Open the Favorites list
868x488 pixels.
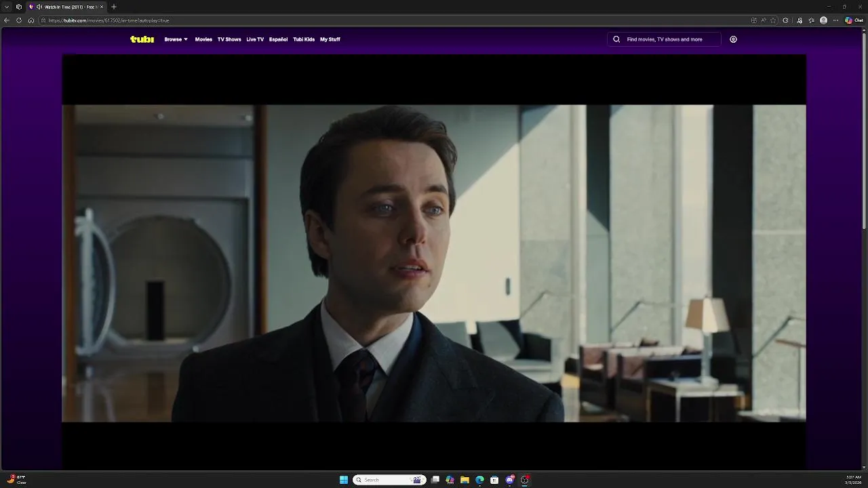coord(812,20)
